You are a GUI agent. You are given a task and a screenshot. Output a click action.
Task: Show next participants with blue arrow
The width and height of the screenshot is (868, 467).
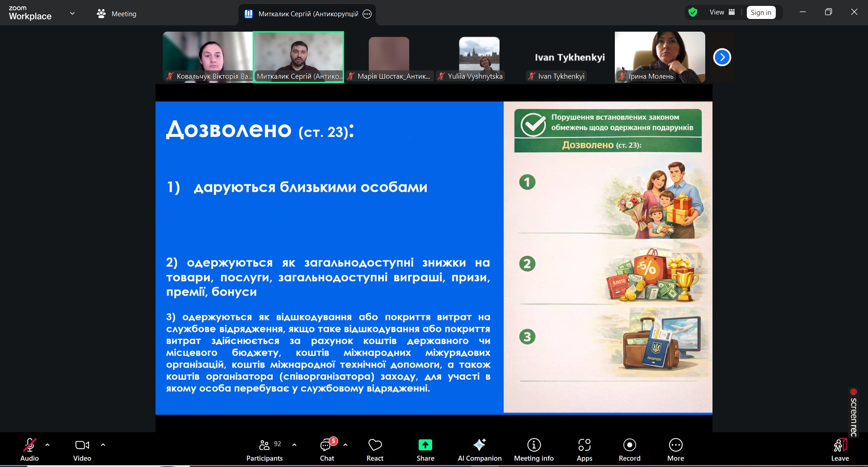pyautogui.click(x=722, y=57)
